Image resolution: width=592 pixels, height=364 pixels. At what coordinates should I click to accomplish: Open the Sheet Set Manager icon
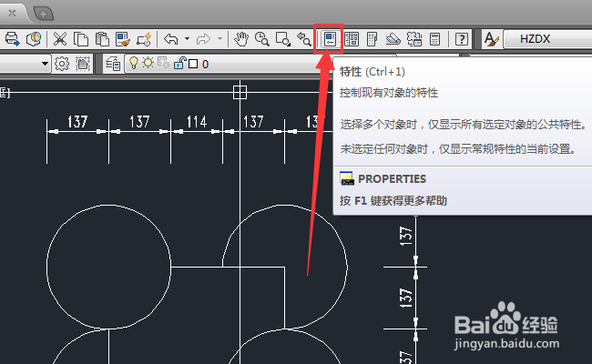point(393,39)
